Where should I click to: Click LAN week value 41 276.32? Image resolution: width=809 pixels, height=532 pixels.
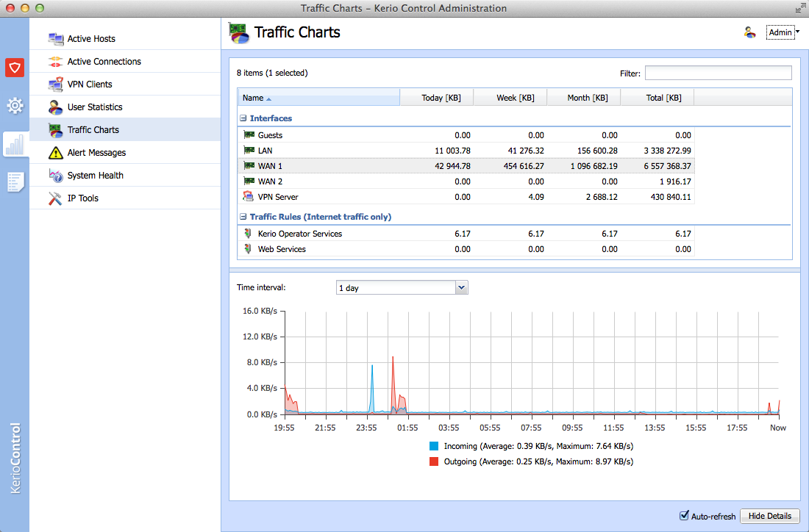pos(526,151)
